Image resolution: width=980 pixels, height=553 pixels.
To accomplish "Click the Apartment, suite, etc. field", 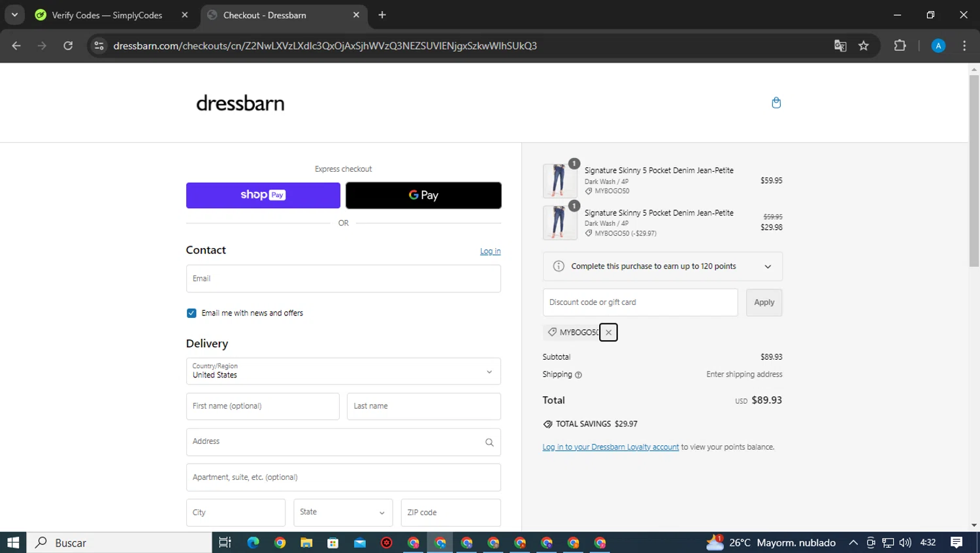I will (x=344, y=477).
